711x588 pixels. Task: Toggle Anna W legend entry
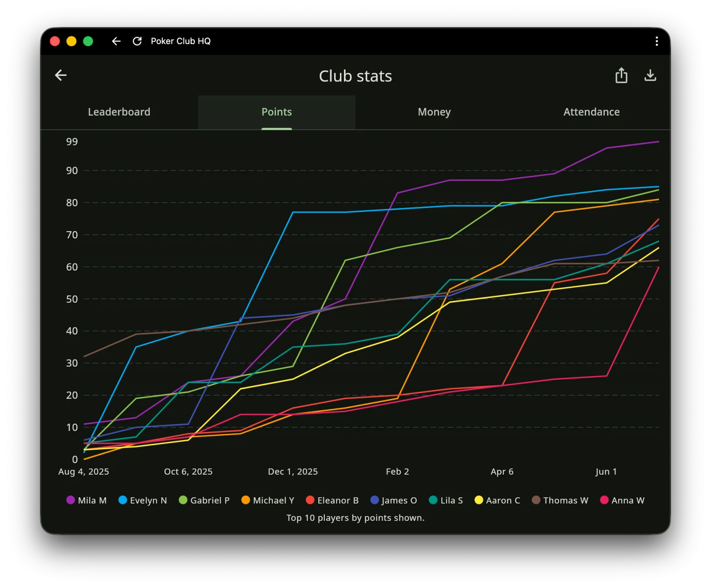click(622, 500)
